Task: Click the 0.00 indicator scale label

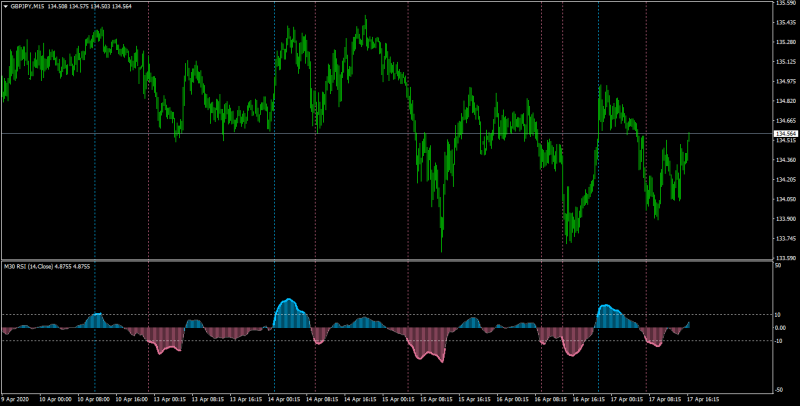Action: click(781, 327)
